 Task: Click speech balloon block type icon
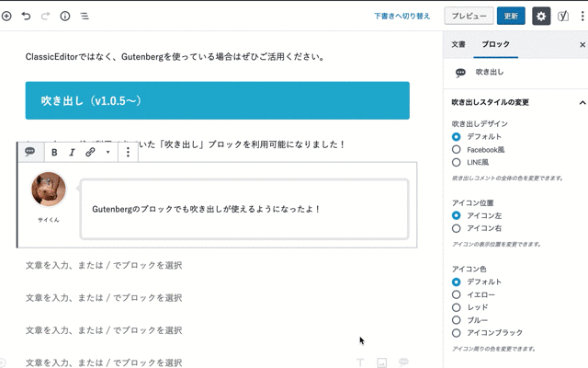pyautogui.click(x=30, y=152)
